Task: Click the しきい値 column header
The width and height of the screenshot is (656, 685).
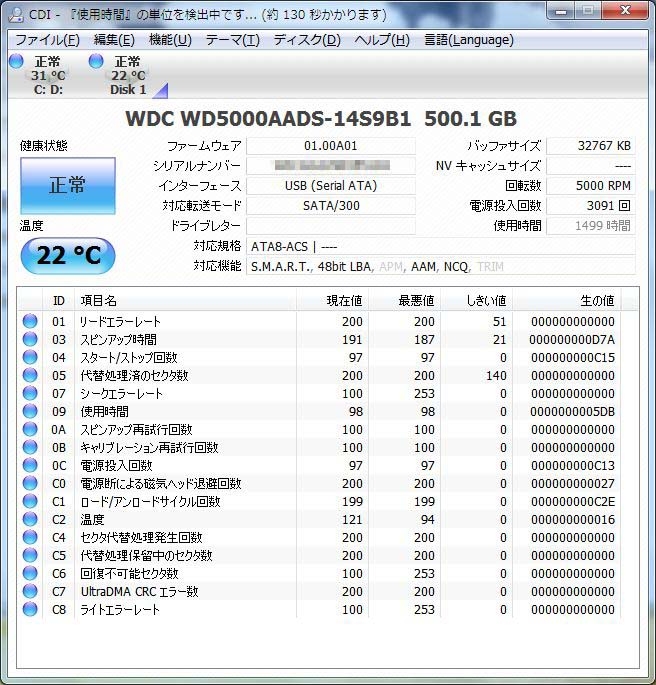Action: click(x=476, y=301)
